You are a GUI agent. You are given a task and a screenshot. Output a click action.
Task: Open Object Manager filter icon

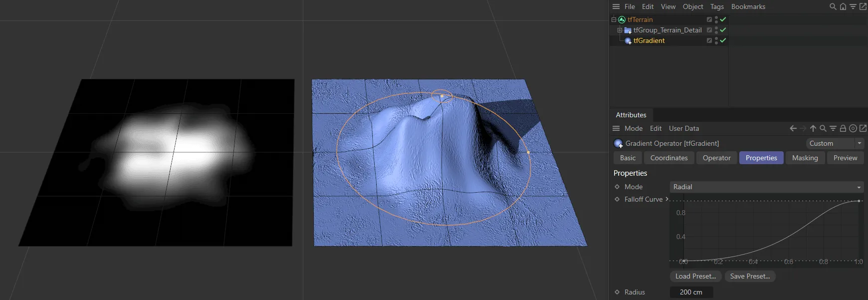pos(853,6)
